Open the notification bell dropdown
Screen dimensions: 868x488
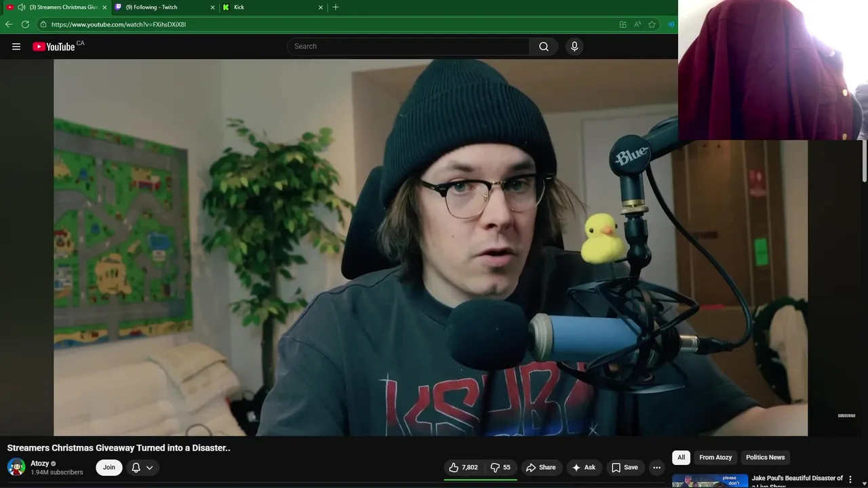(x=142, y=468)
